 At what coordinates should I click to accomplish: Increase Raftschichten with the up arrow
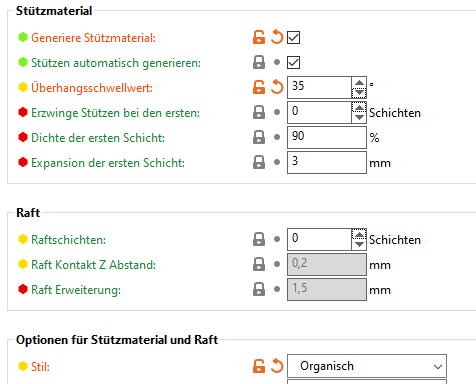pyautogui.click(x=359, y=235)
